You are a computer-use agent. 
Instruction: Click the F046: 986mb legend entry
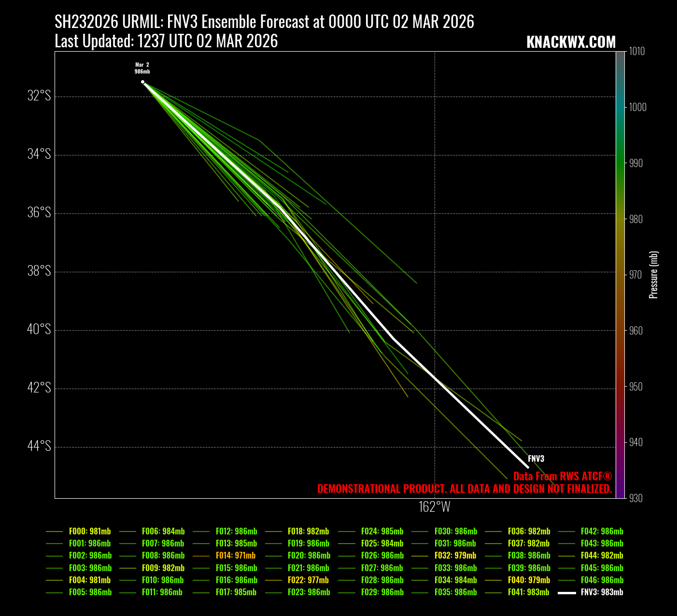click(602, 580)
